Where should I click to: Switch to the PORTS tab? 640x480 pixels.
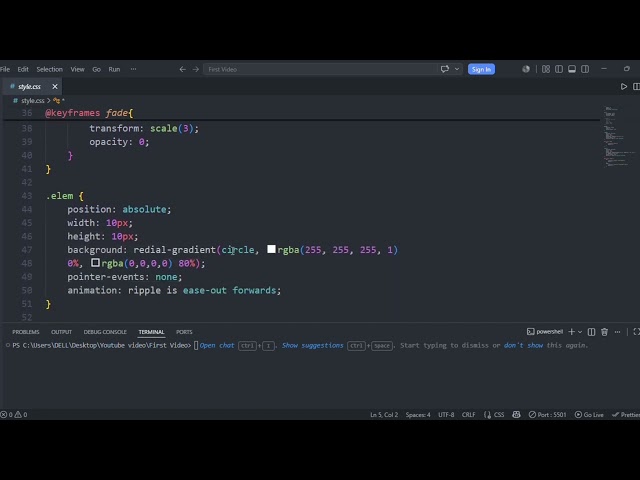click(x=184, y=332)
